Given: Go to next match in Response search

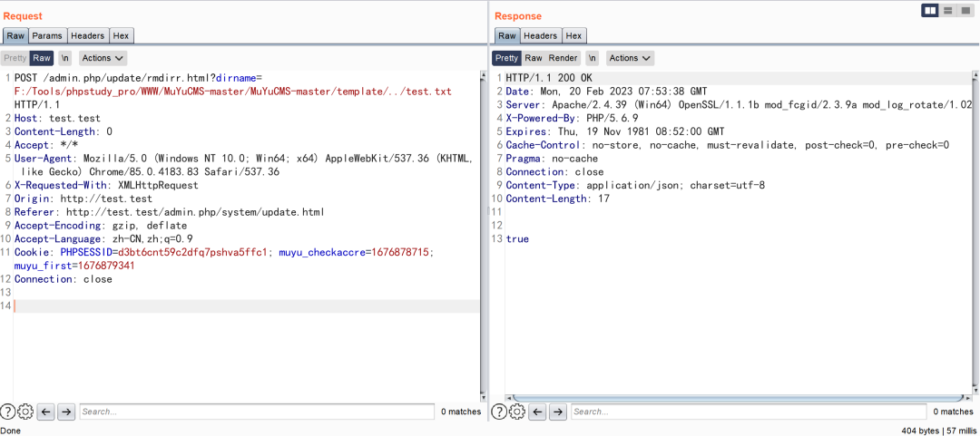Looking at the screenshot, I should pos(558,412).
